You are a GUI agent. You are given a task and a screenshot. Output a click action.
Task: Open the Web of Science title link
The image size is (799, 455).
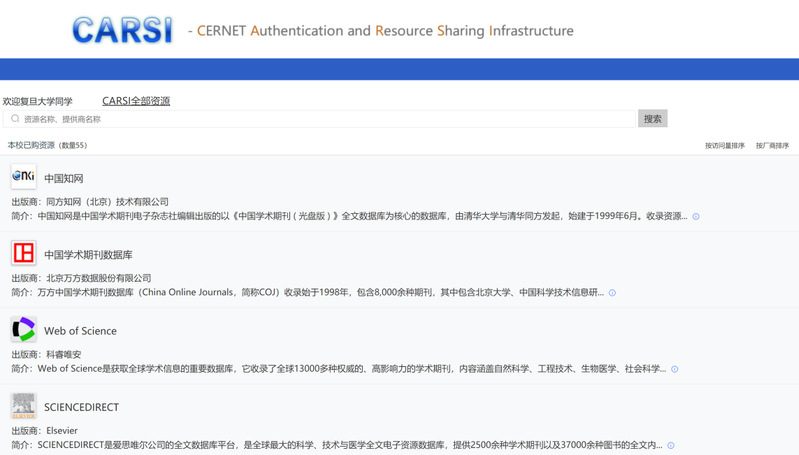pos(80,331)
